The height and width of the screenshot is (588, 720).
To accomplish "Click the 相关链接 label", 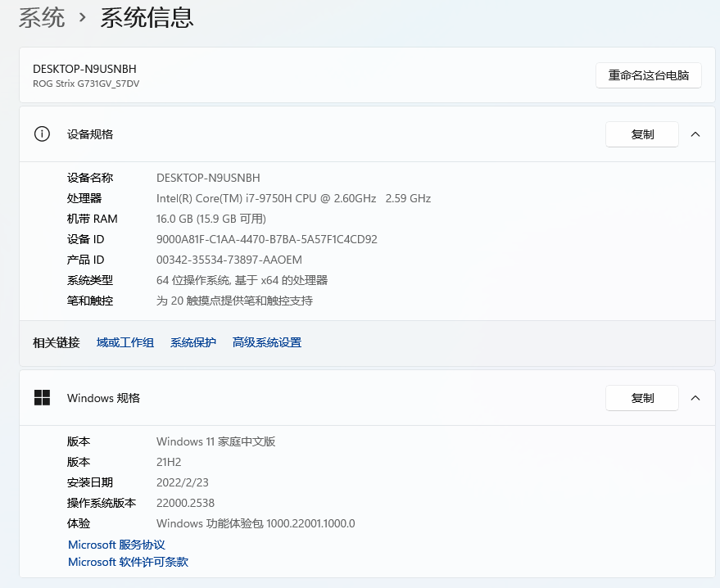I will (x=56, y=342).
